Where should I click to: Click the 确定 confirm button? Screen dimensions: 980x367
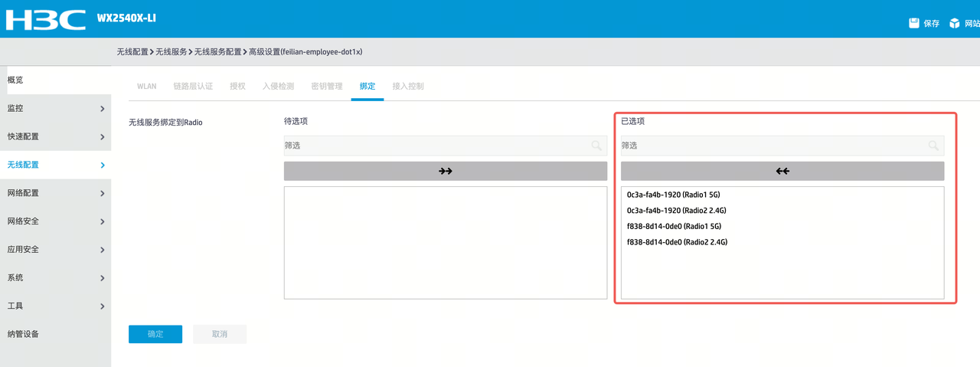(155, 334)
